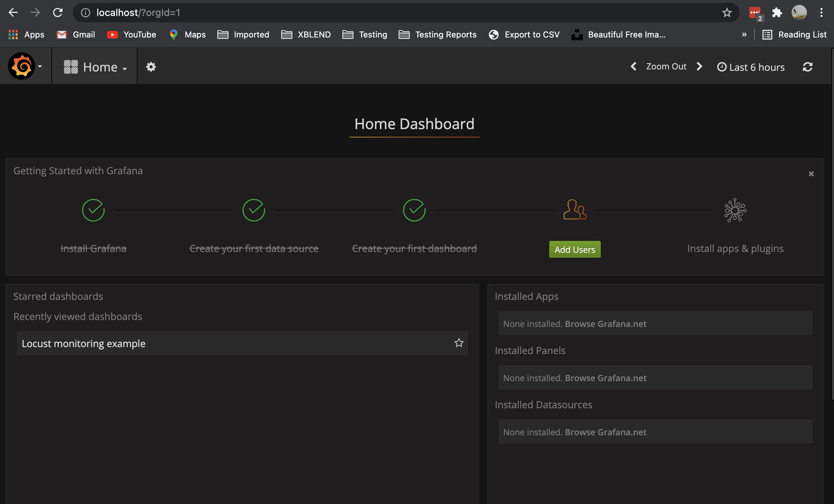Star the Locust monitoring example dashboard
The height and width of the screenshot is (504, 834).
coord(459,343)
